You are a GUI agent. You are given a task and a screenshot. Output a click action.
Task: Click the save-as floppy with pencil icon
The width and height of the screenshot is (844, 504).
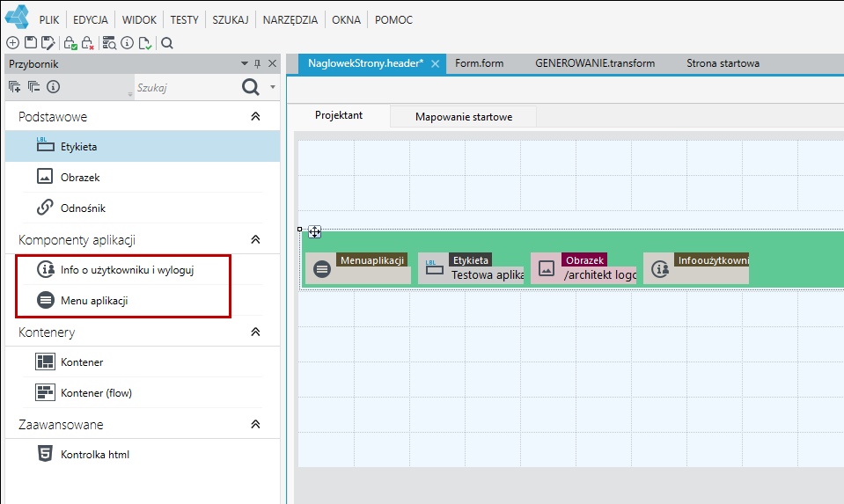coord(48,43)
